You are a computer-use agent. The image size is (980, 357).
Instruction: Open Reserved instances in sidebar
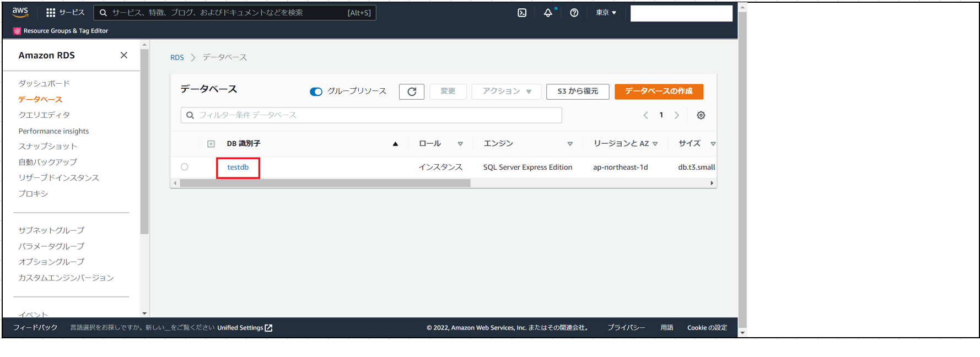(x=59, y=177)
